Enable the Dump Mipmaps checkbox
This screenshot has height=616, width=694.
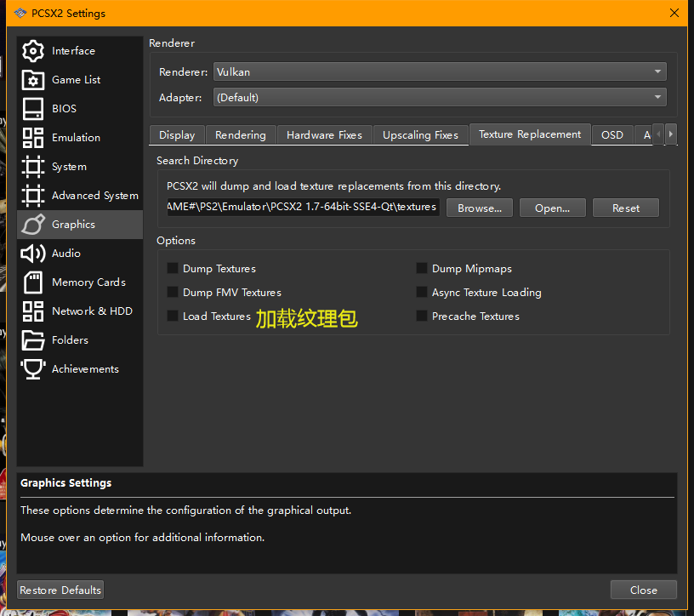point(422,268)
